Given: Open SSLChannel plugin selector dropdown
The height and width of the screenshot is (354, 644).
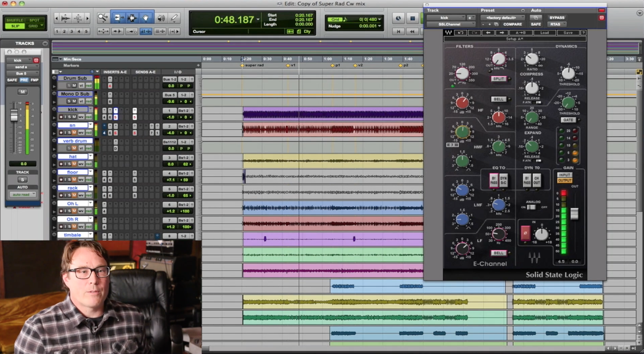Looking at the screenshot, I should [451, 24].
